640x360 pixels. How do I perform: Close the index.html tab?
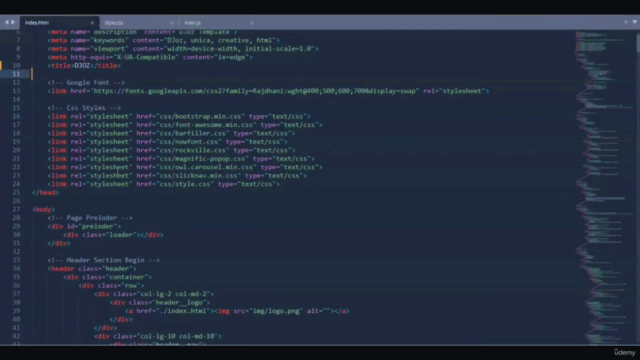92,23
